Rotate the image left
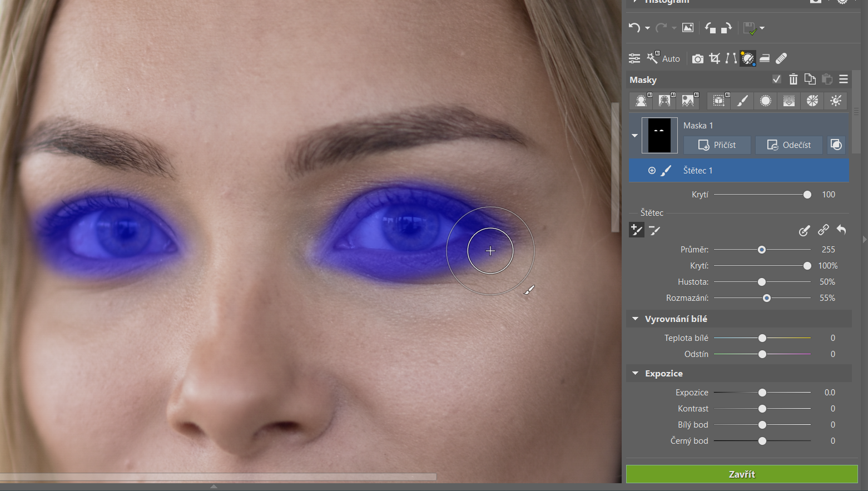The width and height of the screenshot is (868, 491). 710,28
